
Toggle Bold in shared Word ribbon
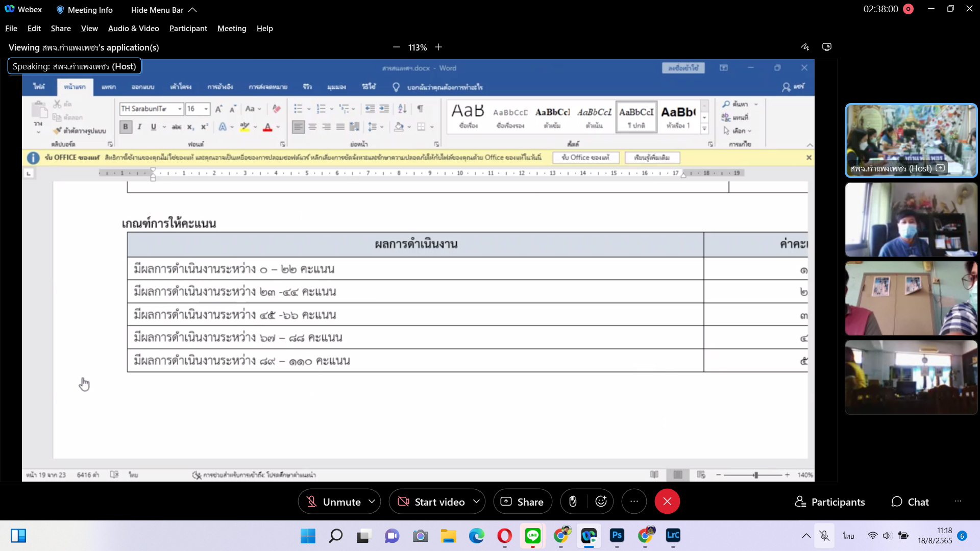click(126, 127)
